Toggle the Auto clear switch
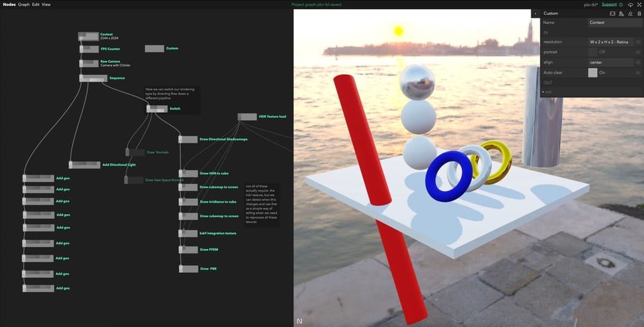Image resolution: width=644 pixels, height=327 pixels. 592,73
